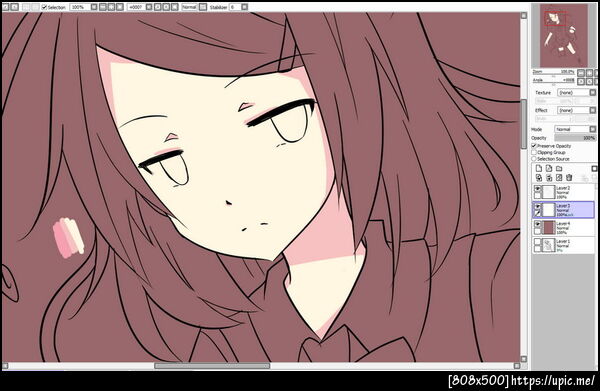Open the Effect dropdown
The image size is (600, 391).
click(577, 110)
